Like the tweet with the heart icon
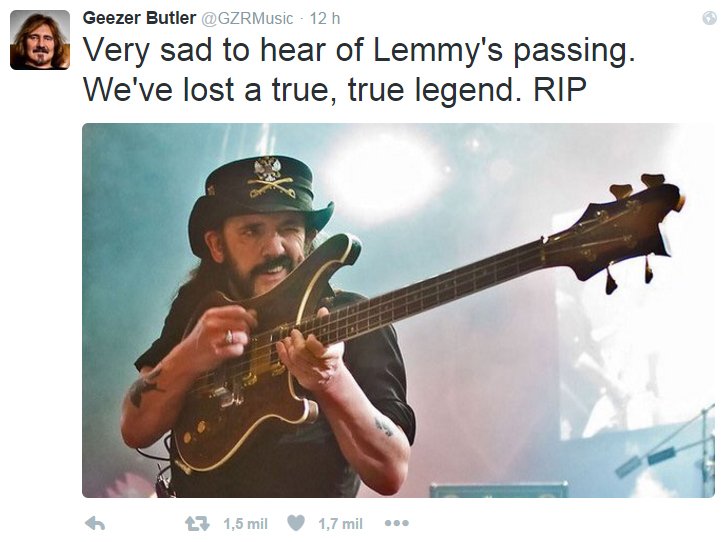Image resolution: width=725 pixels, height=542 pixels. pos(296,523)
